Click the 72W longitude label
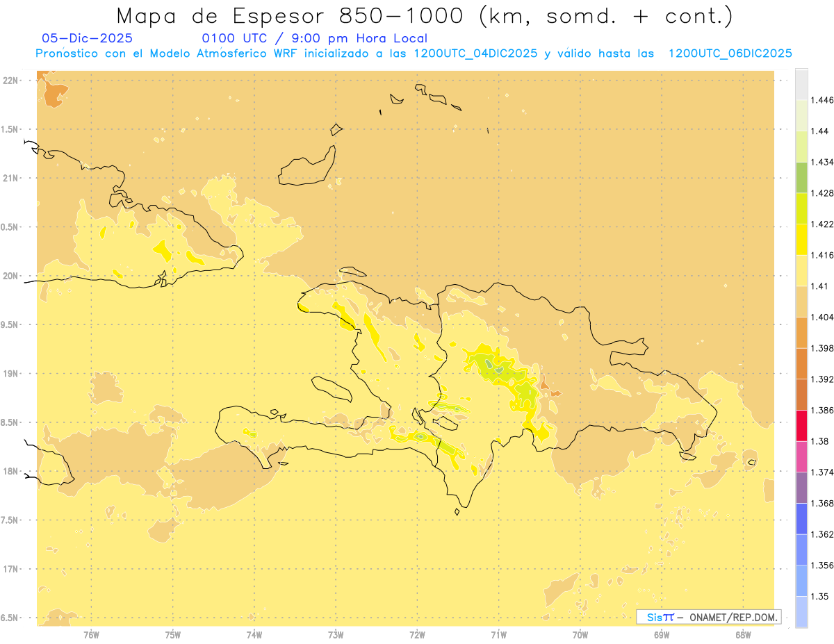Viewport: 834px width, 644px height. click(417, 635)
